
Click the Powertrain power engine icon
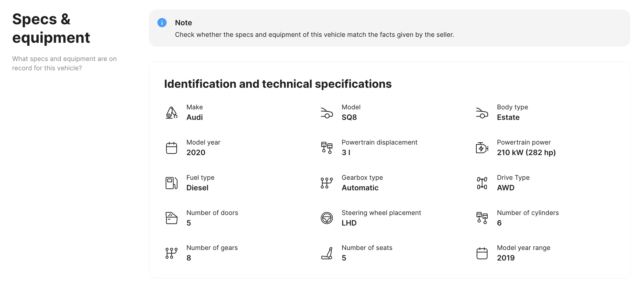(482, 148)
